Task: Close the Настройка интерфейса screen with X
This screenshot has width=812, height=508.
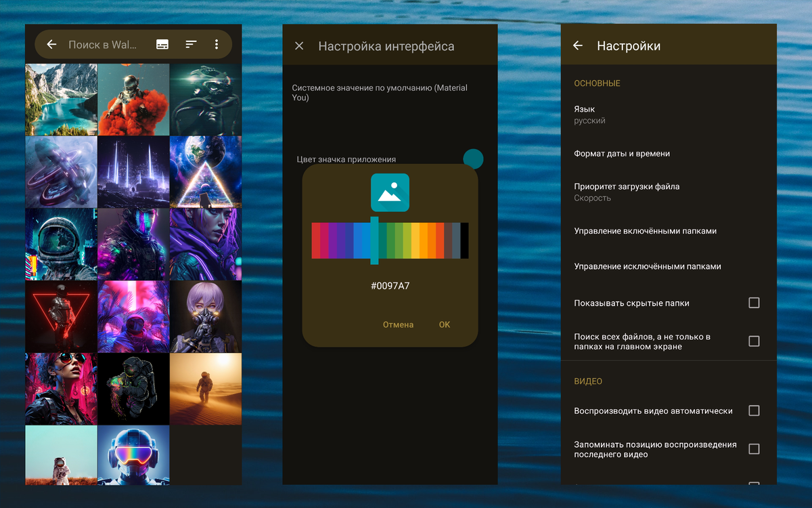Action: [299, 46]
